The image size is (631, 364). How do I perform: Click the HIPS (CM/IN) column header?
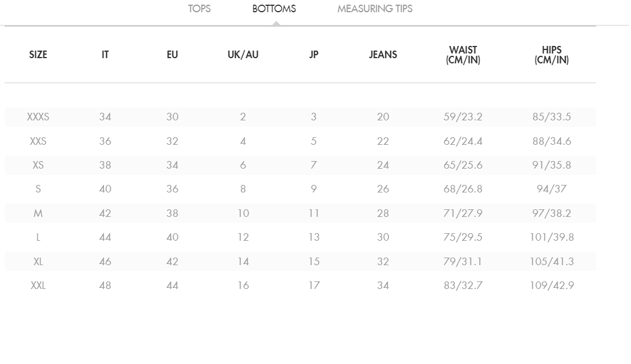pyautogui.click(x=551, y=55)
